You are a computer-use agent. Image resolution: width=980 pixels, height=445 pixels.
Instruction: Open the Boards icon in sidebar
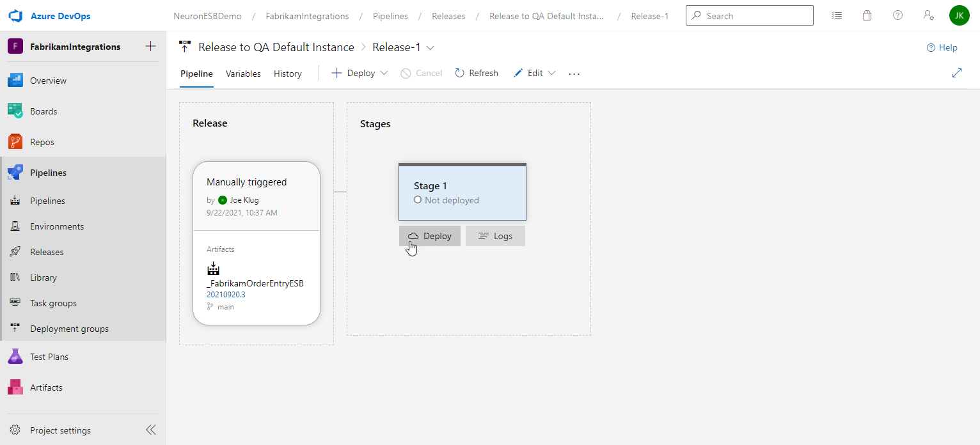tap(15, 111)
